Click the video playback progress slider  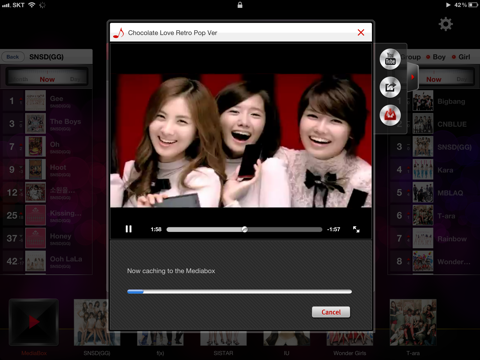click(x=244, y=229)
